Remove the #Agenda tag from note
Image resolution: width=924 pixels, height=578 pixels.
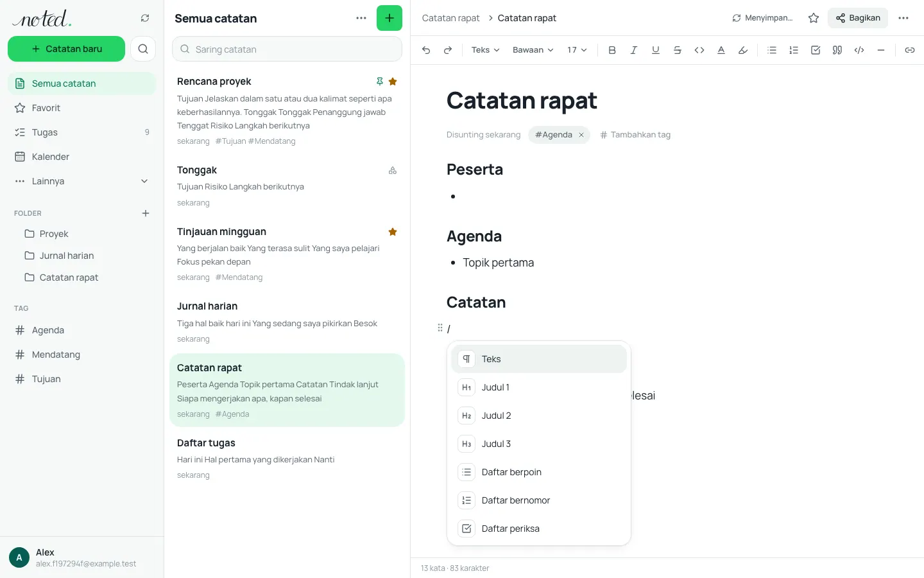(x=581, y=135)
